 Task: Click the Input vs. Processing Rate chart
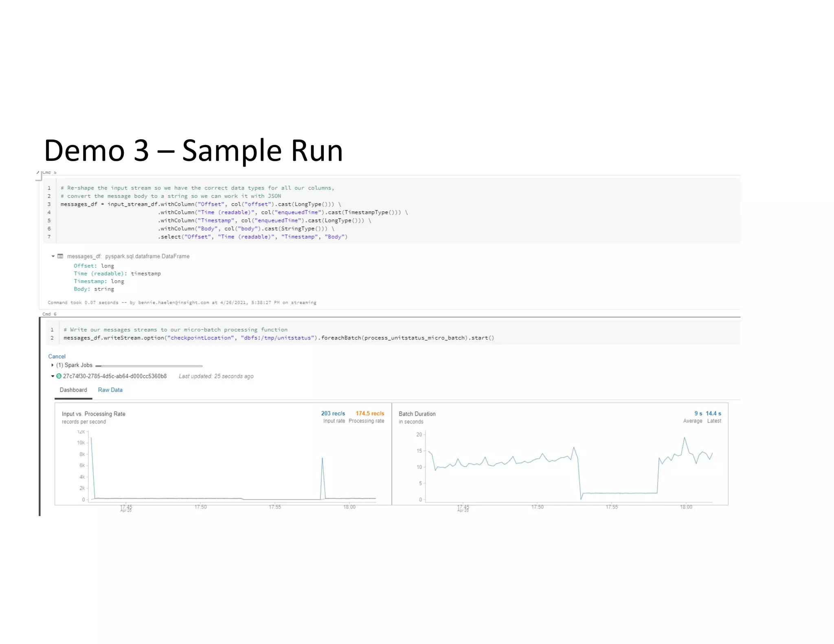point(223,454)
